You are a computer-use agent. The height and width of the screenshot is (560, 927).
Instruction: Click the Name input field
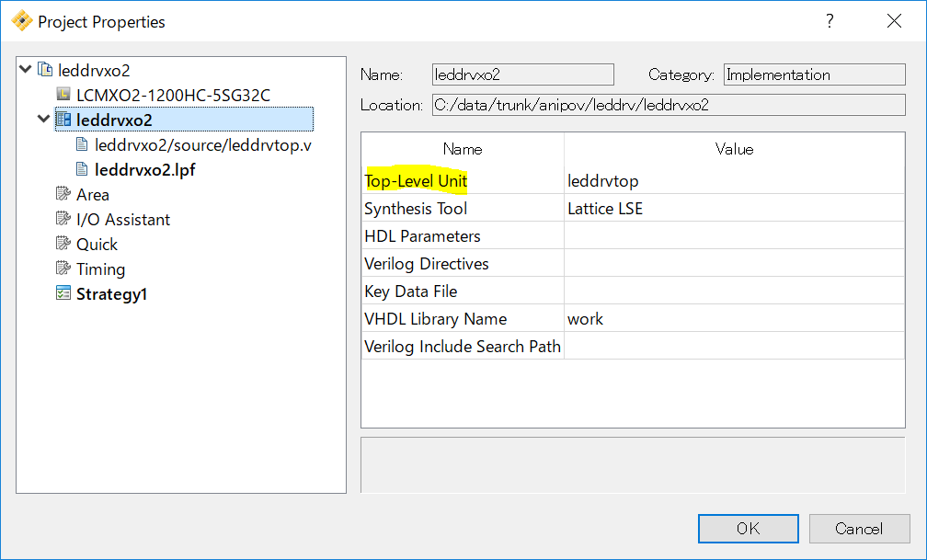pyautogui.click(x=523, y=74)
